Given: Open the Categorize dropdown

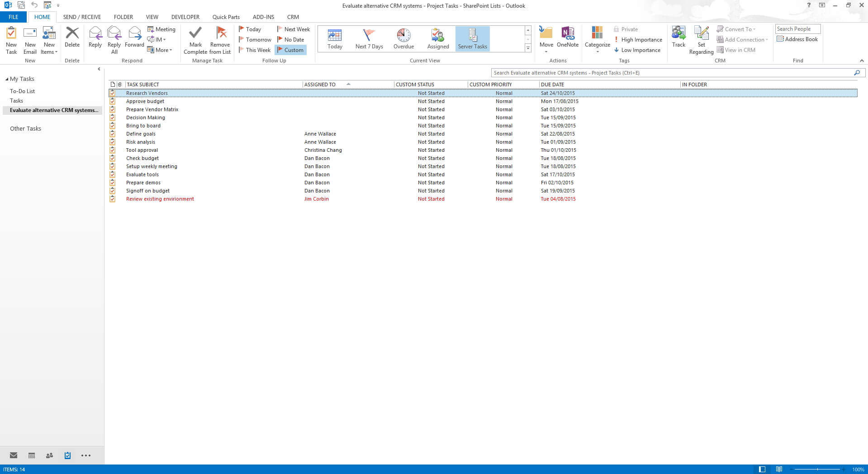Looking at the screenshot, I should pyautogui.click(x=597, y=40).
